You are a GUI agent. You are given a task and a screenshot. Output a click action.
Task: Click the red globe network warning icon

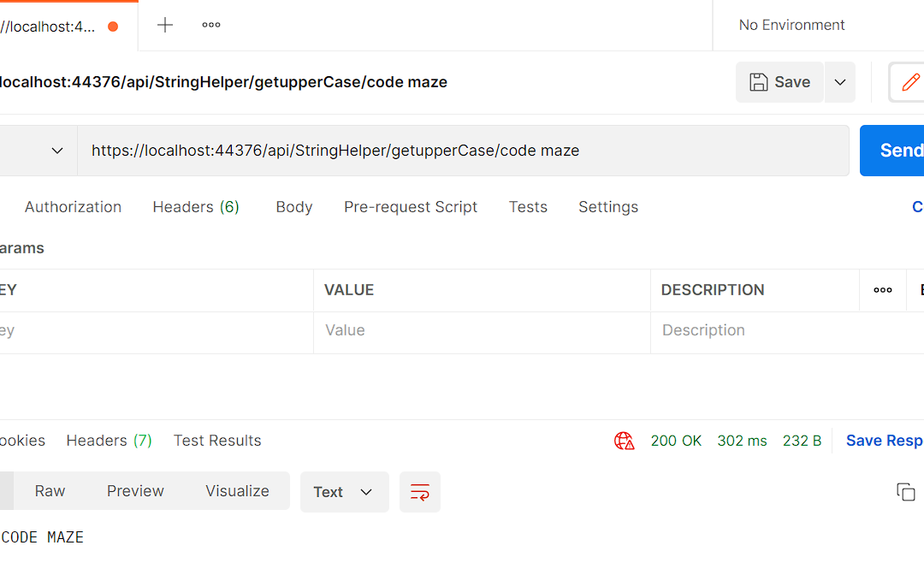[624, 441]
